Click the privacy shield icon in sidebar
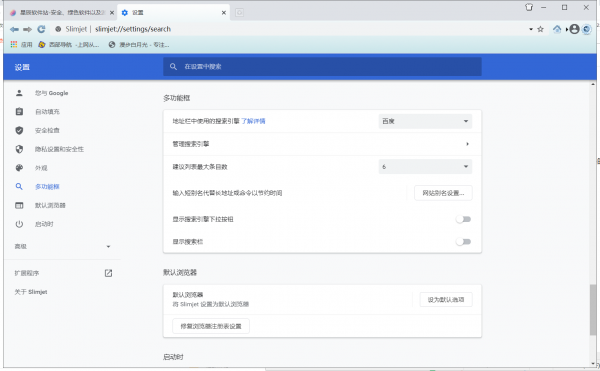Screen dimensions: 600x371 point(19,149)
